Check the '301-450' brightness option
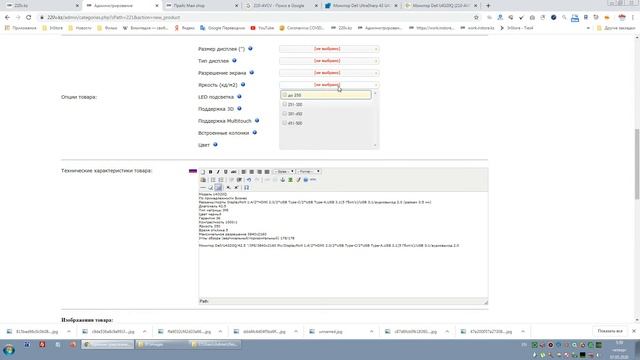 point(284,114)
